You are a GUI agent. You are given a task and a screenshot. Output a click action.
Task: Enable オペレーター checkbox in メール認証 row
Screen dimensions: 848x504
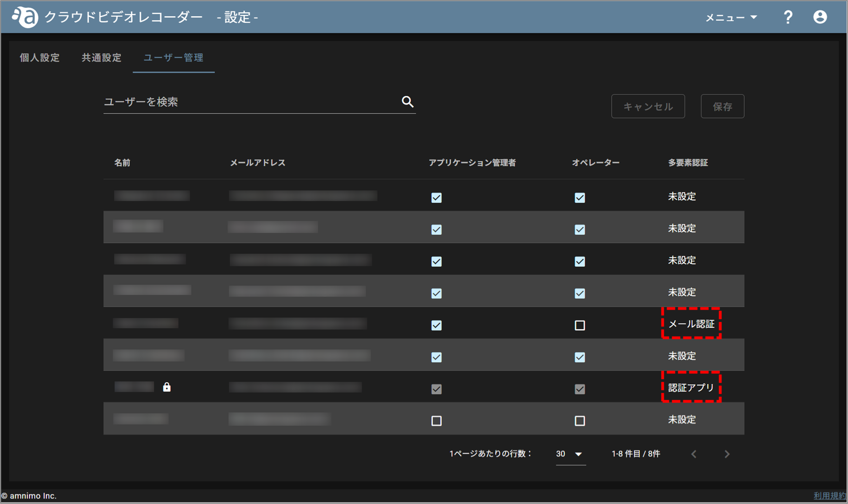(x=580, y=325)
